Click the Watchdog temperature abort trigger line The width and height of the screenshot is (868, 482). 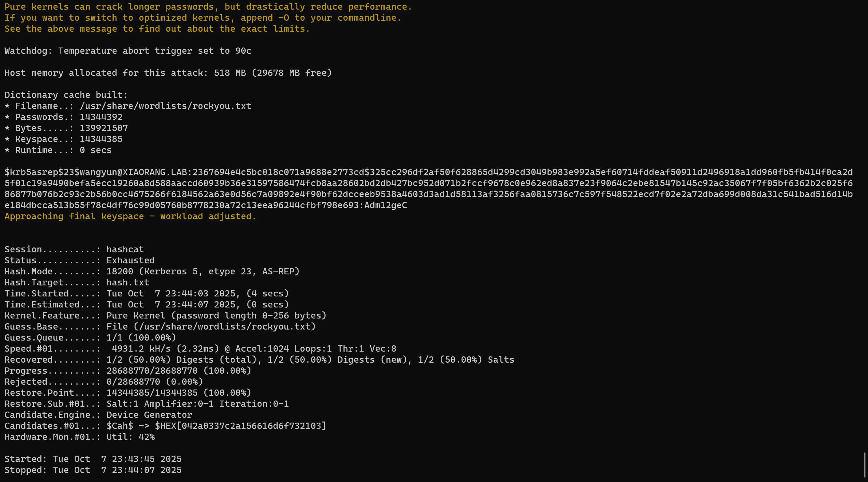[128, 51]
